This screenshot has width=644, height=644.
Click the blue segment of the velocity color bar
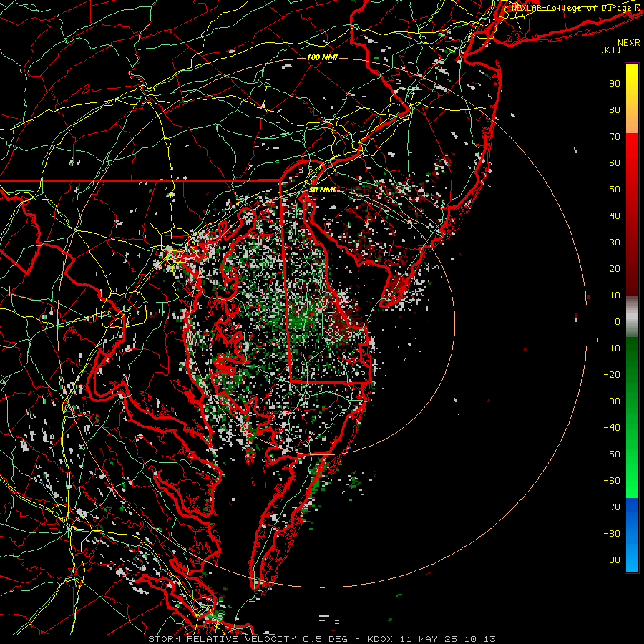(632, 535)
